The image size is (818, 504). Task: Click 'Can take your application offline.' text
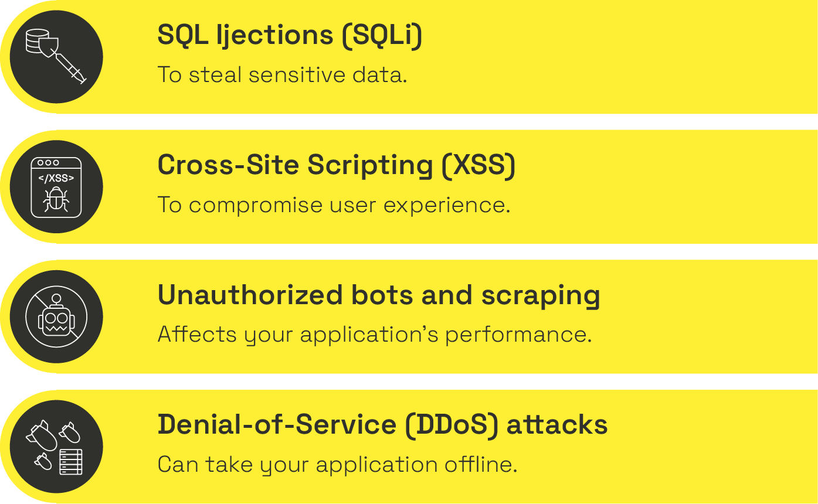338,465
